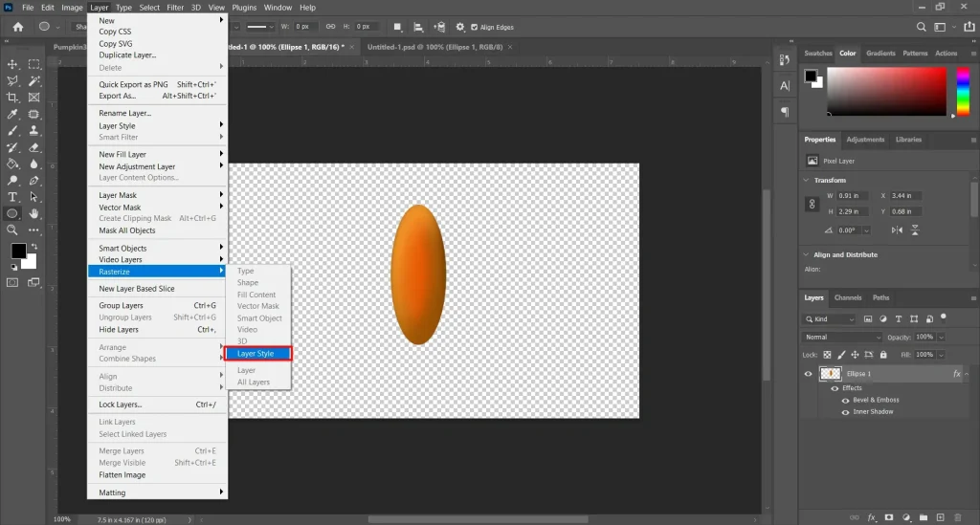980x525 pixels.
Task: Open the Opacity dropdown arrow
Action: pos(941,338)
